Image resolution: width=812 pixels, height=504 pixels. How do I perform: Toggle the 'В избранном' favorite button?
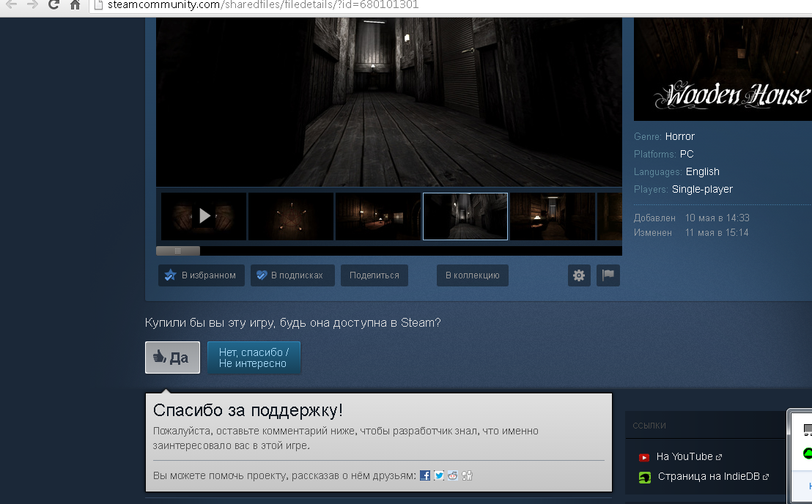coord(202,275)
